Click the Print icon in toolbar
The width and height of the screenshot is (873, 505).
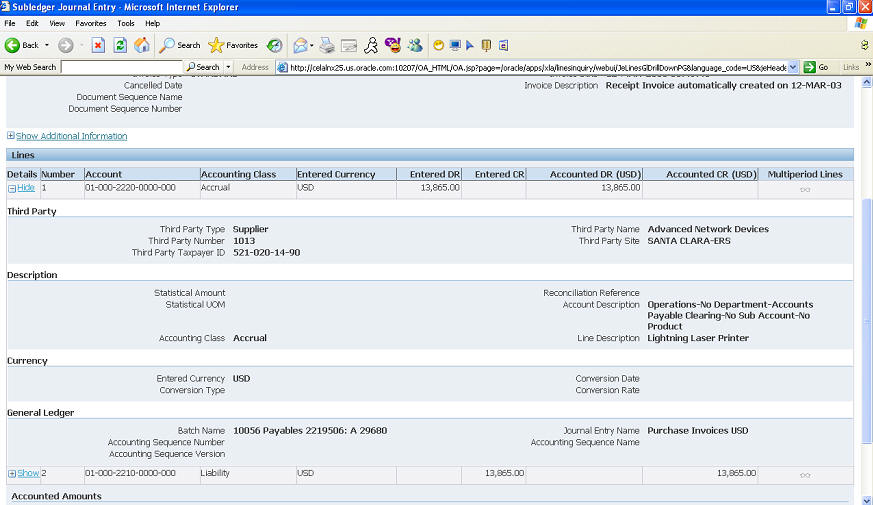tap(327, 45)
